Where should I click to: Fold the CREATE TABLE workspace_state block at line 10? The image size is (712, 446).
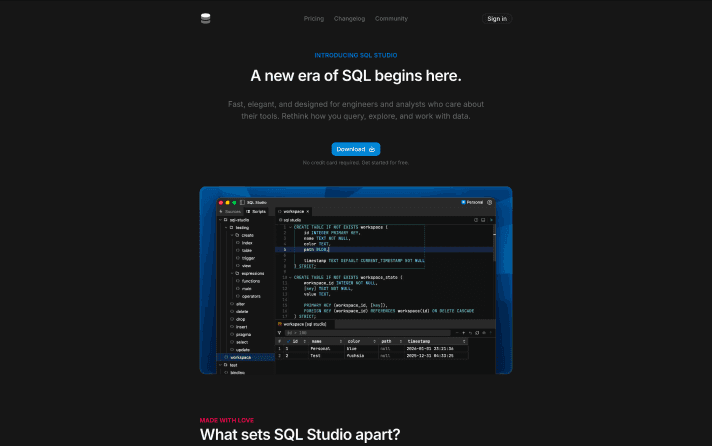290,277
